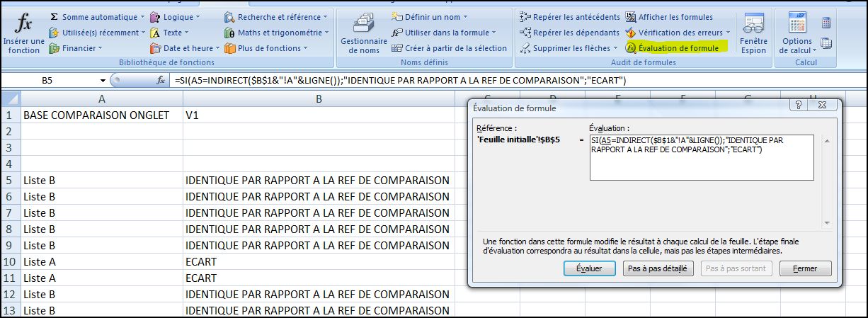Click the Pas à pas détaillé button
This screenshot has width=868, height=318.
coord(658,268)
